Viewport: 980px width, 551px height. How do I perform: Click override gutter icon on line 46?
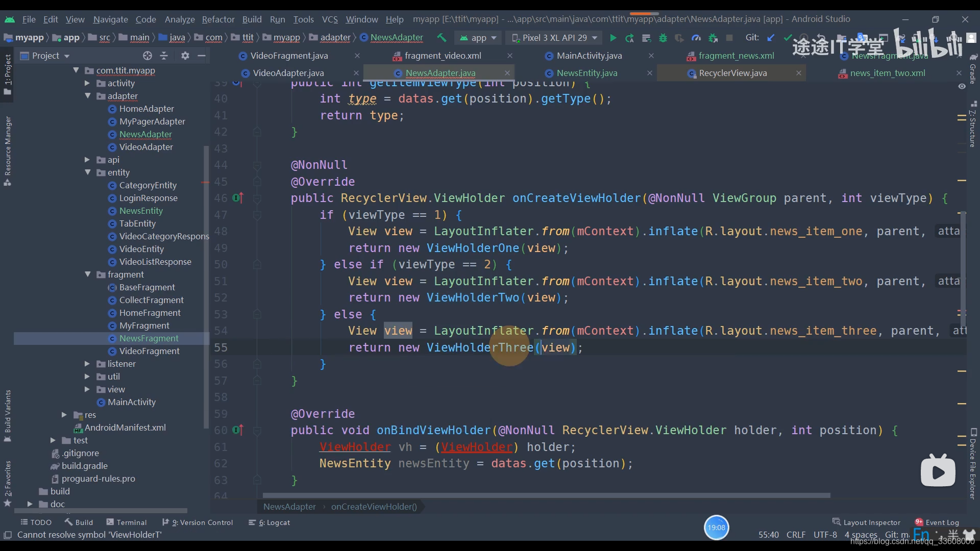(x=238, y=198)
